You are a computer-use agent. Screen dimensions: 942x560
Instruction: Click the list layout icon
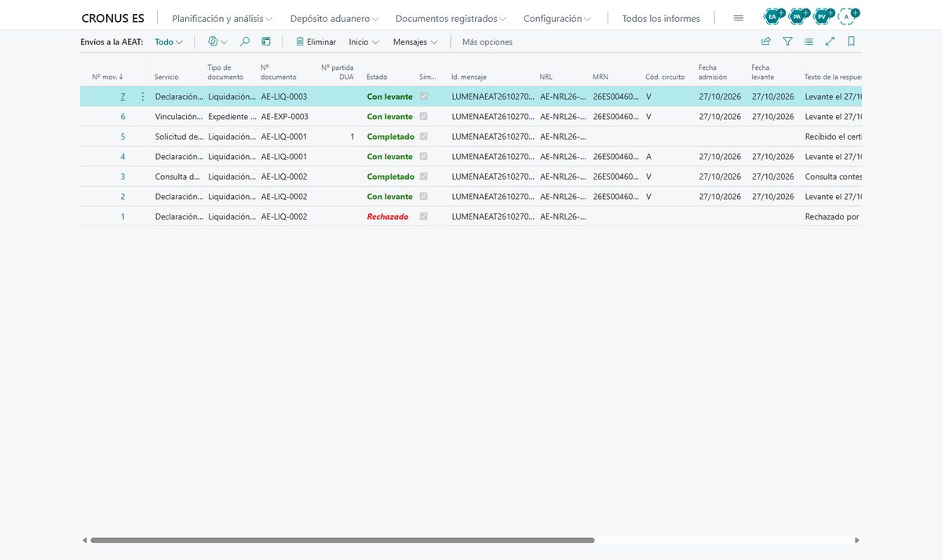point(809,42)
